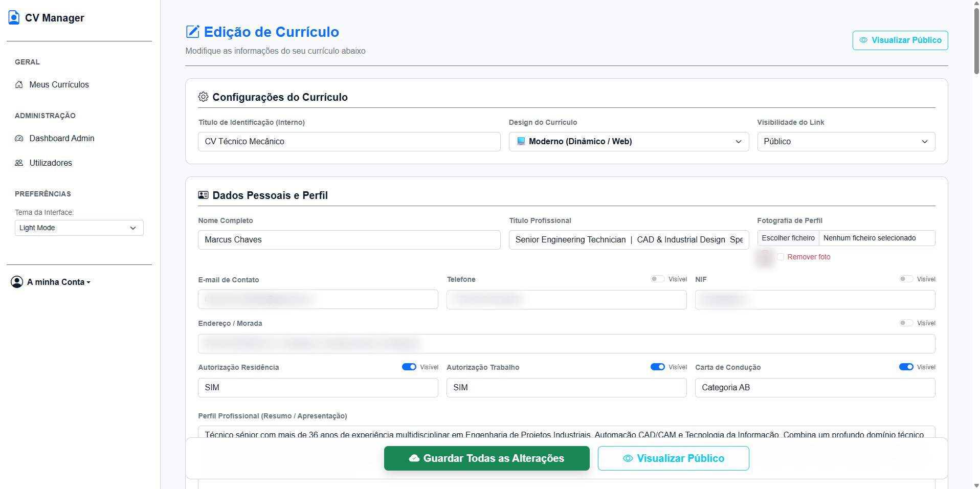
Task: Click the gear icon beside Configurações do Currículo
Action: tap(203, 97)
